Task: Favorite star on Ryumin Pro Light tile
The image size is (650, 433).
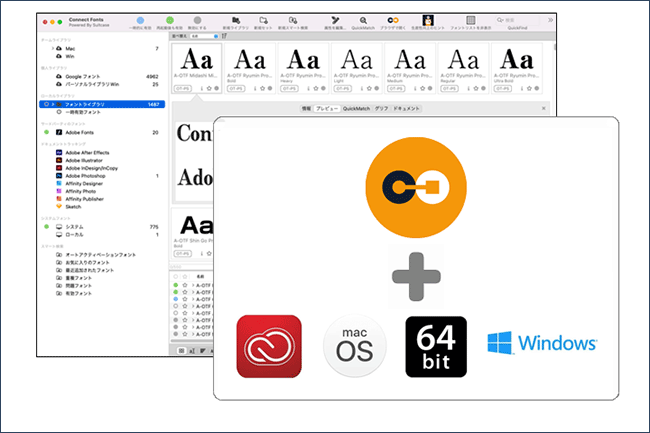Action: click(x=369, y=88)
